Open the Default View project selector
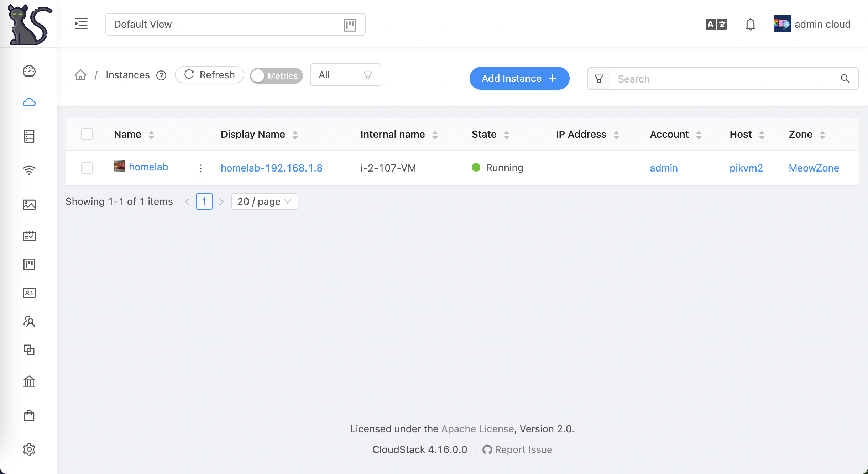 (235, 24)
